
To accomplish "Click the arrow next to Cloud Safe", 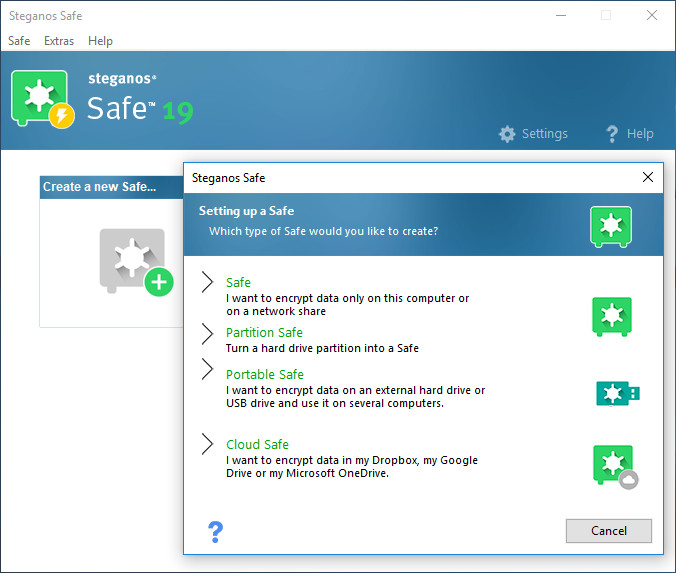I will (x=207, y=444).
